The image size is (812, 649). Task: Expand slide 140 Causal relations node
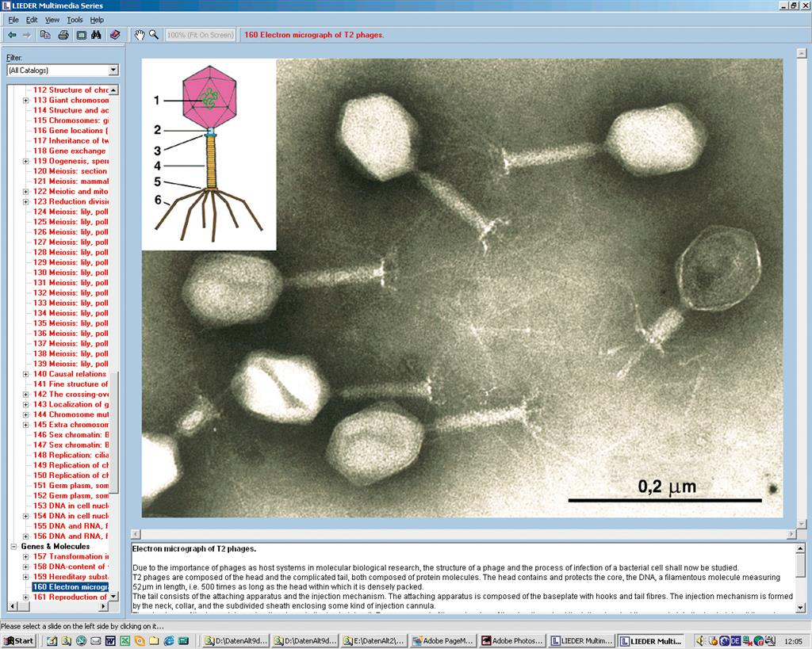point(25,374)
